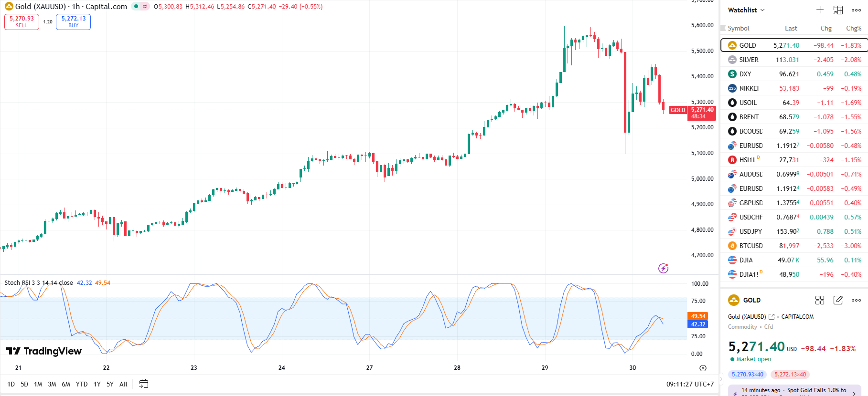Click the add symbol plus icon in Watchlist
The width and height of the screenshot is (868, 396).
(820, 10)
